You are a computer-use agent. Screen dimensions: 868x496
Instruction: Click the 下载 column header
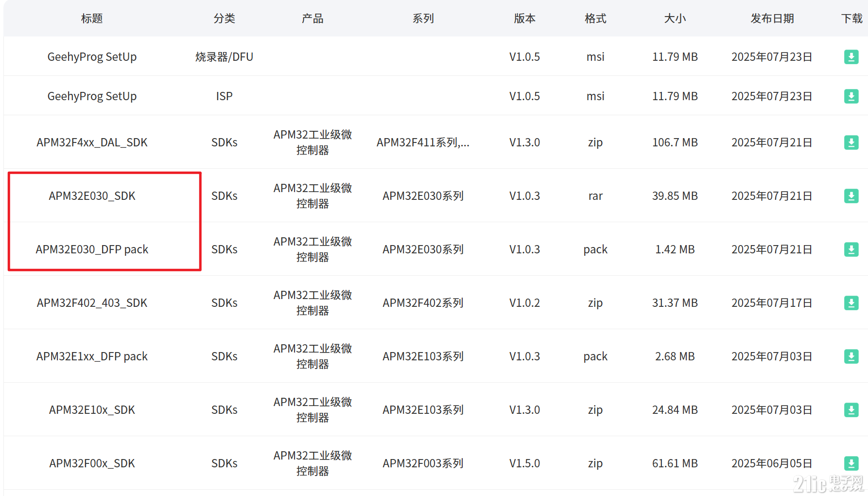tap(851, 18)
